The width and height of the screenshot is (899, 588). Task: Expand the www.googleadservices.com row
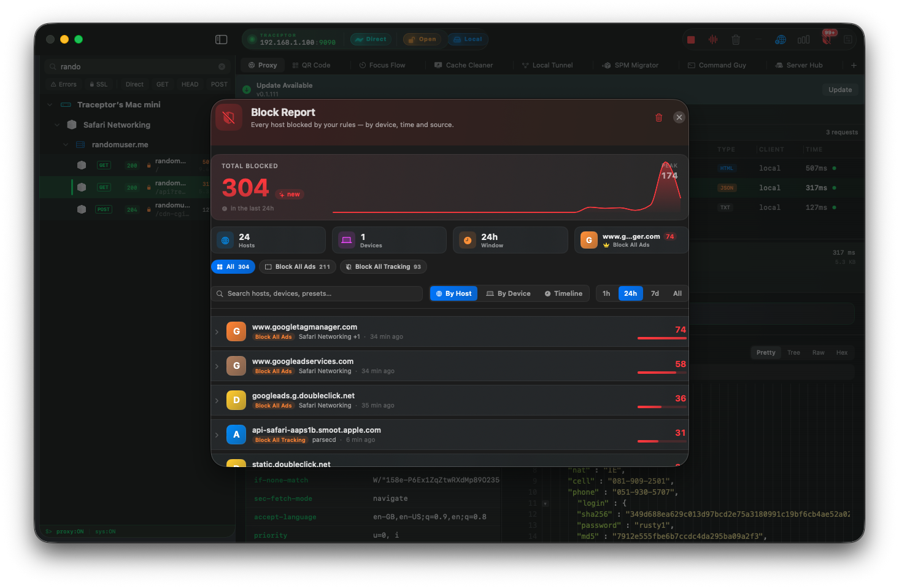(217, 366)
